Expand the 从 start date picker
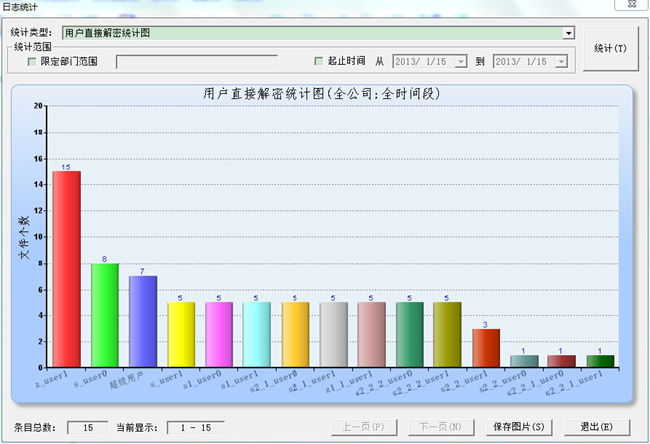The width and height of the screenshot is (650, 444). point(461,61)
